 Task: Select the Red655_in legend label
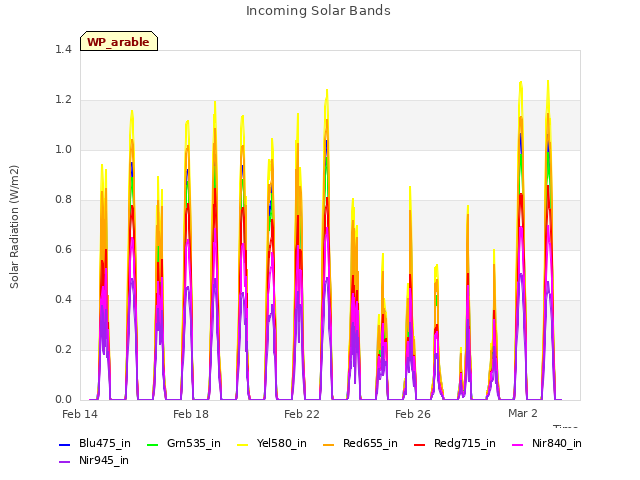point(370,444)
